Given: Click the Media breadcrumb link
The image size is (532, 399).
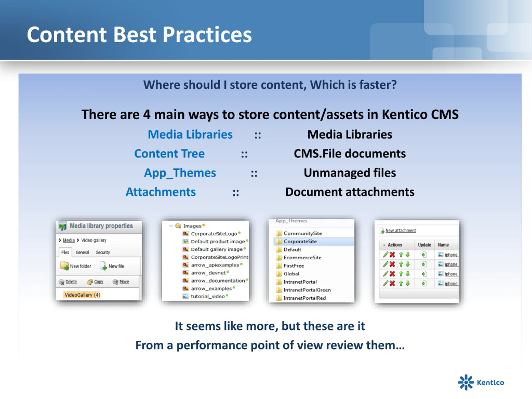Looking at the screenshot, I should click(x=69, y=240).
